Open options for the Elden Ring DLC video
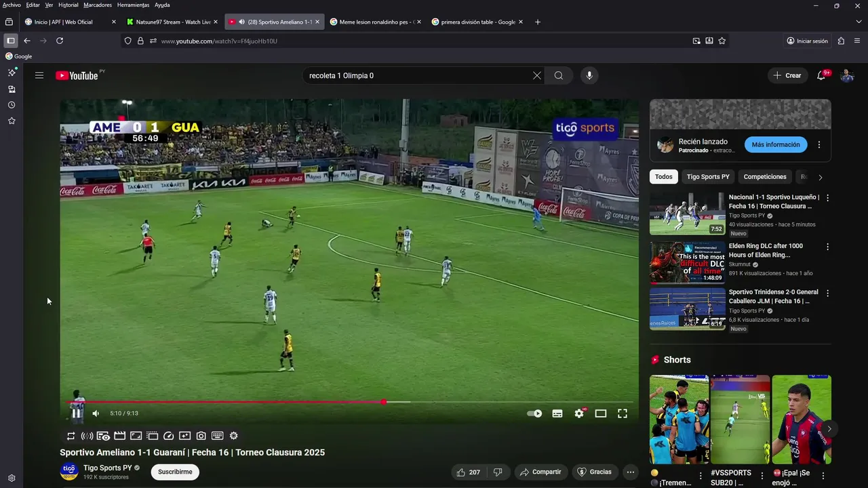 click(x=827, y=247)
